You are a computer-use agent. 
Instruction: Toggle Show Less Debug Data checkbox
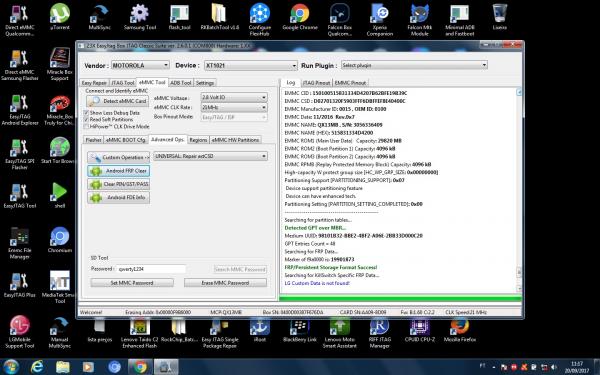click(x=86, y=113)
